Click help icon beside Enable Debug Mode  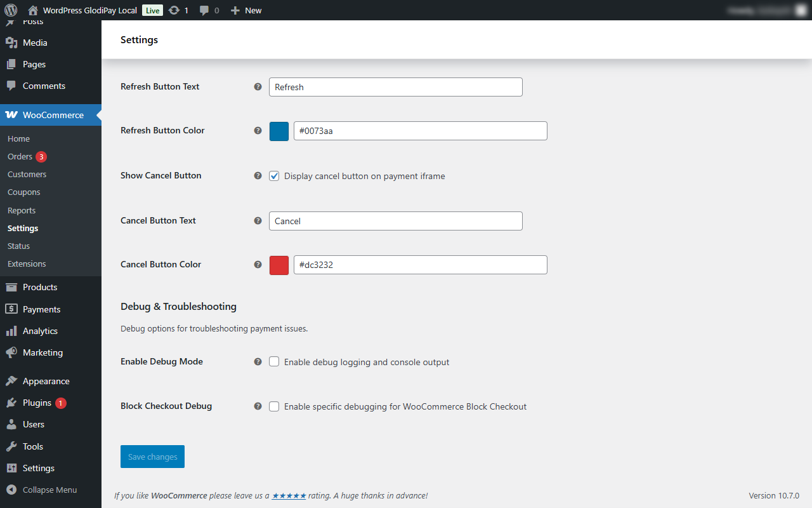pos(258,362)
